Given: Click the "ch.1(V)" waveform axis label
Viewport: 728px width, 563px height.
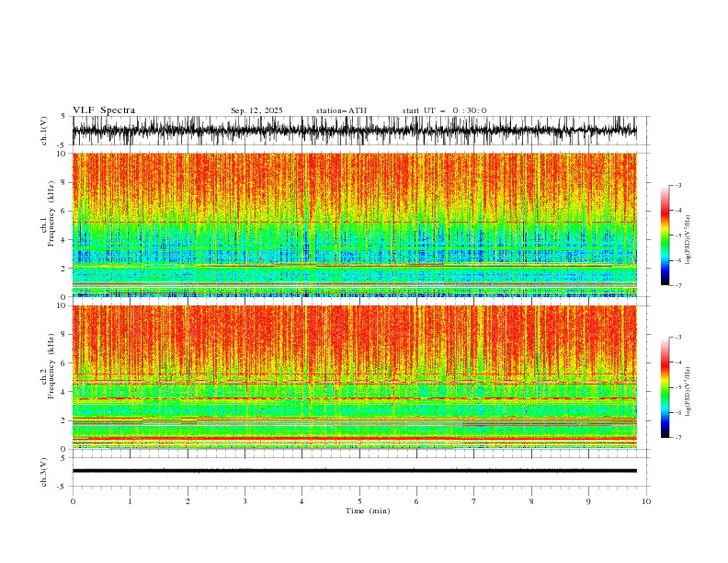Looking at the screenshot, I should 44,131.
